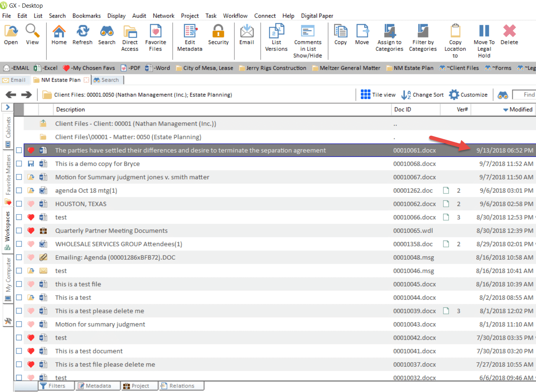This screenshot has height=392, width=536.
Task: Toggle favorite heart on 'this is a test file'
Action: point(31,284)
